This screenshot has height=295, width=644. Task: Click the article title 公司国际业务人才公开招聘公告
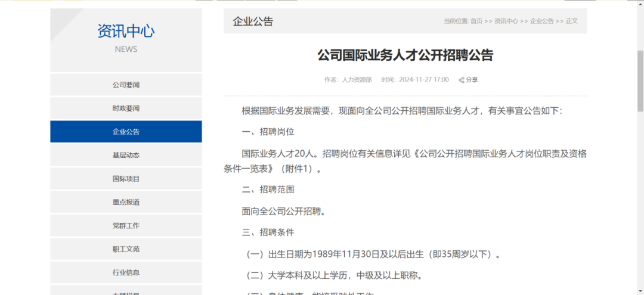click(x=405, y=55)
